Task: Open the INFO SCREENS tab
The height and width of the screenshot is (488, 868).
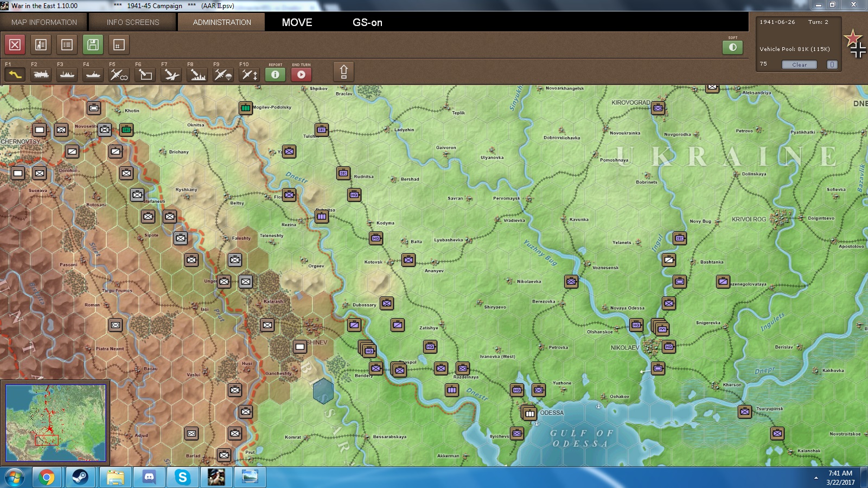Action: (x=133, y=22)
